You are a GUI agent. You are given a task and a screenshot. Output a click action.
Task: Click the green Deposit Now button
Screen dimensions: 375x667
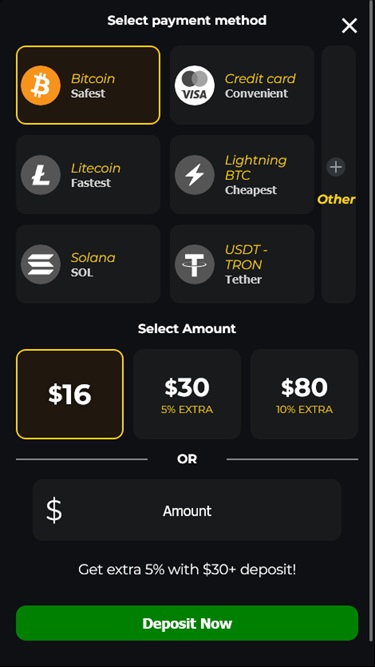click(187, 623)
